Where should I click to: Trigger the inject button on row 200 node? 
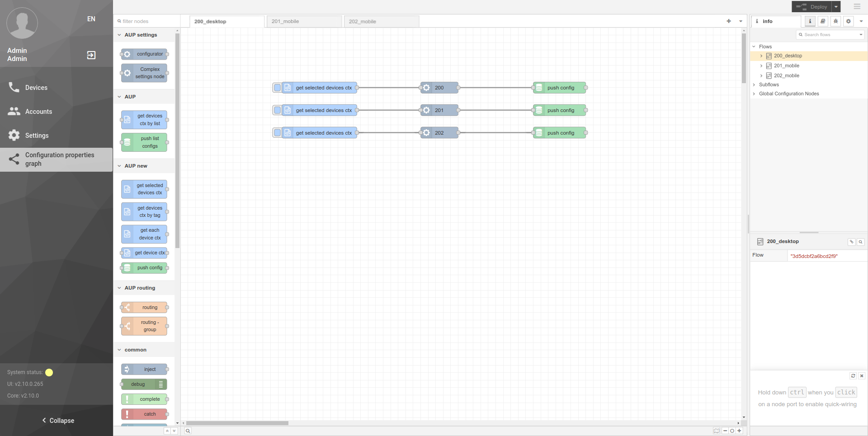[277, 88]
